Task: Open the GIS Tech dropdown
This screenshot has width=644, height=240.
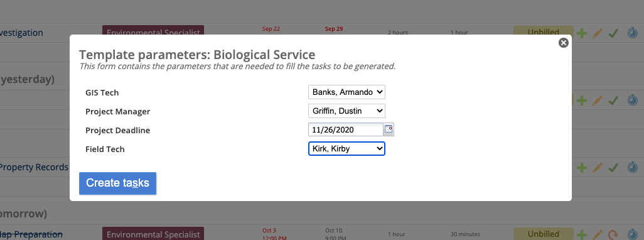Action: pyautogui.click(x=346, y=92)
